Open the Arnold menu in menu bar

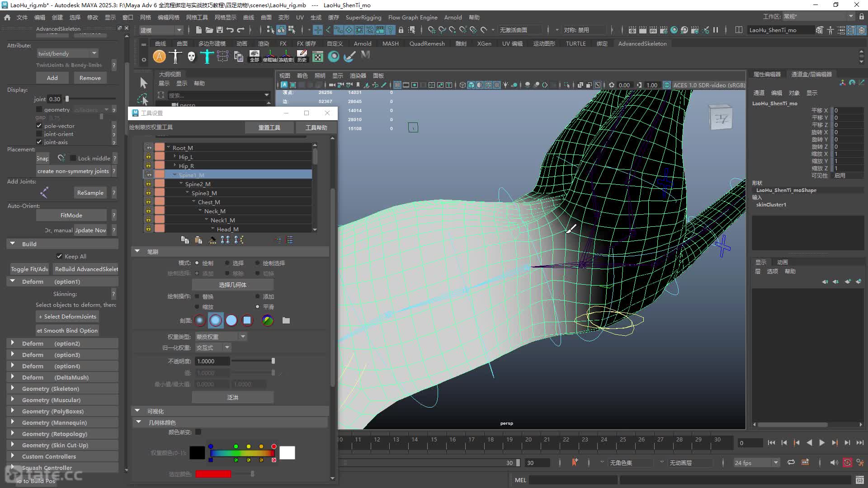pos(453,17)
